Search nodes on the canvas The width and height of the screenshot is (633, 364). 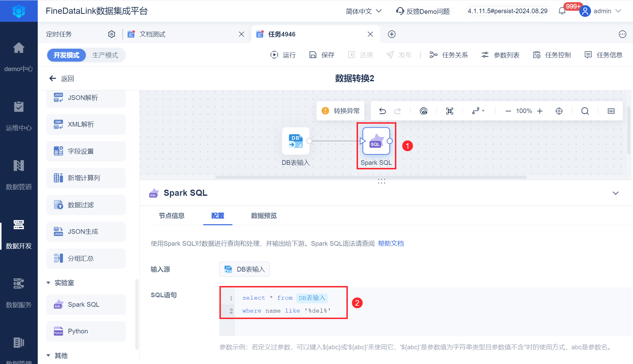pyautogui.click(x=585, y=111)
